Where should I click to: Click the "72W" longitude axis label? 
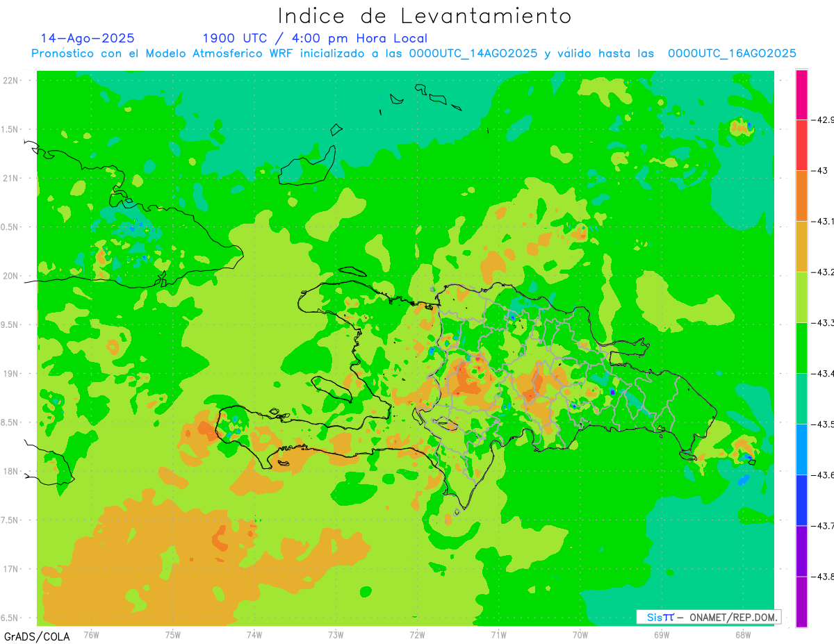coord(417,635)
